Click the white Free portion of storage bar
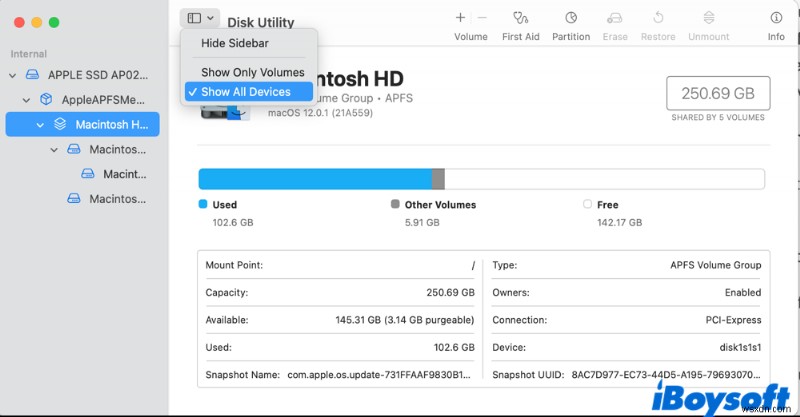Screen dimensions: 800x417 (605, 179)
